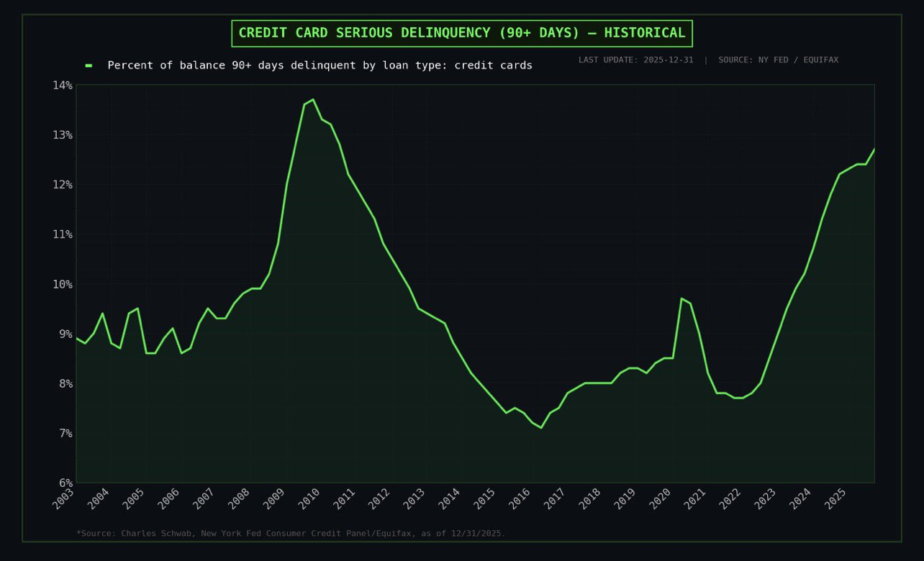Select the 2010 x-axis year label
This screenshot has width=924, height=561.
pyautogui.click(x=309, y=498)
